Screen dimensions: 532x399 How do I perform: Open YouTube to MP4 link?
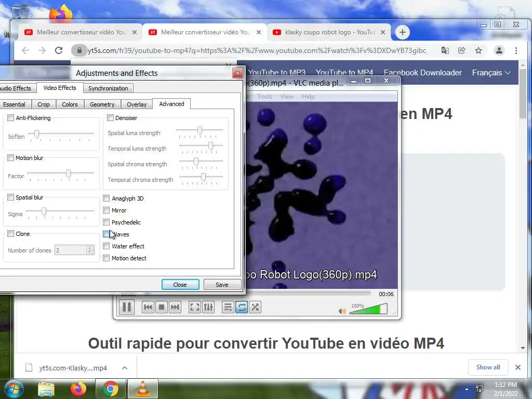(x=344, y=72)
